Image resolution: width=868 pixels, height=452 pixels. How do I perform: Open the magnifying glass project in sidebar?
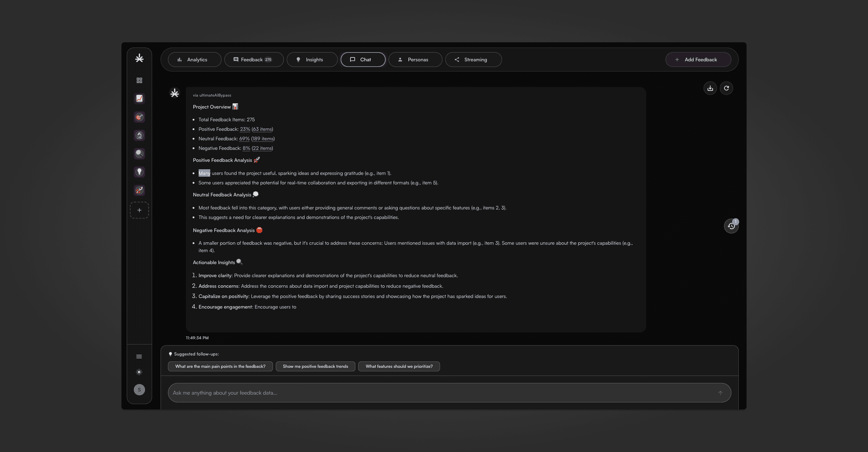click(139, 154)
